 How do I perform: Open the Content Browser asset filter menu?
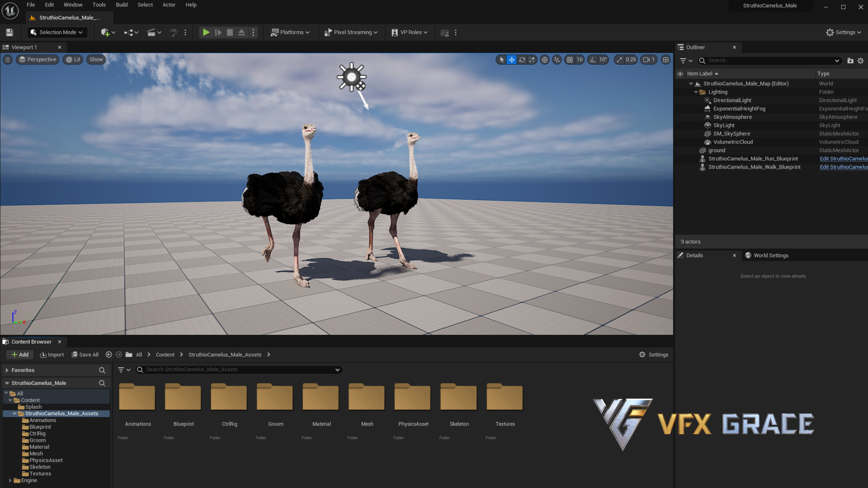(x=124, y=370)
